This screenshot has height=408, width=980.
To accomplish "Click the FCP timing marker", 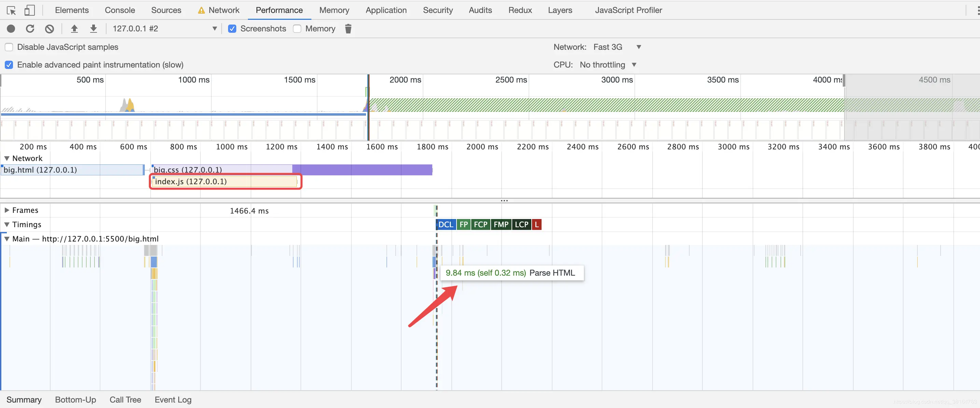I will coord(480,225).
